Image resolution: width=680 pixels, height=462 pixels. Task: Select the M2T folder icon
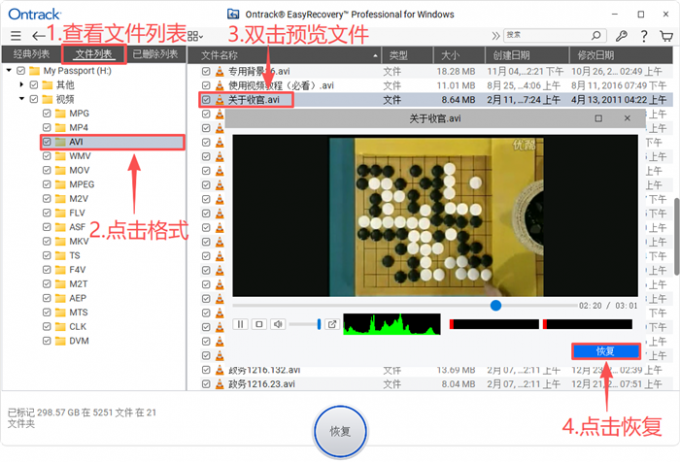[61, 284]
